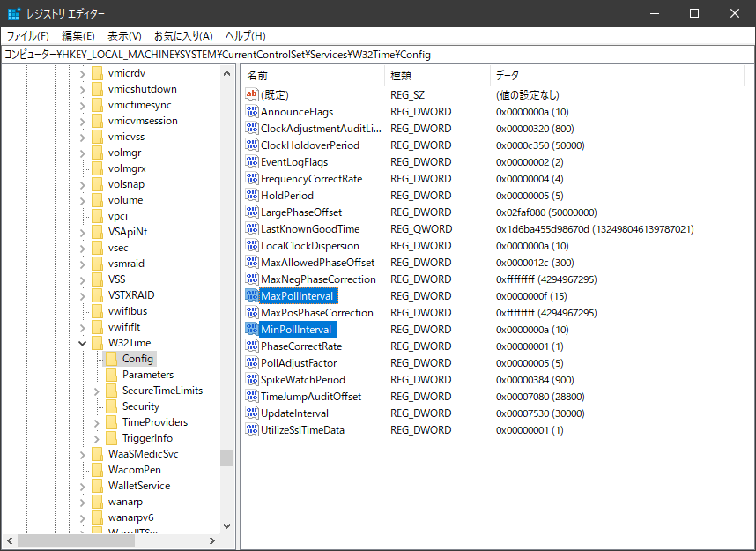Open the 表示(V) menu

click(124, 35)
